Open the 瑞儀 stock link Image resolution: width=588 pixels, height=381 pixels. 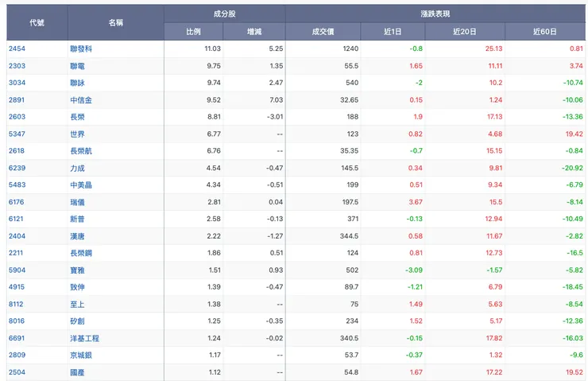(77, 202)
